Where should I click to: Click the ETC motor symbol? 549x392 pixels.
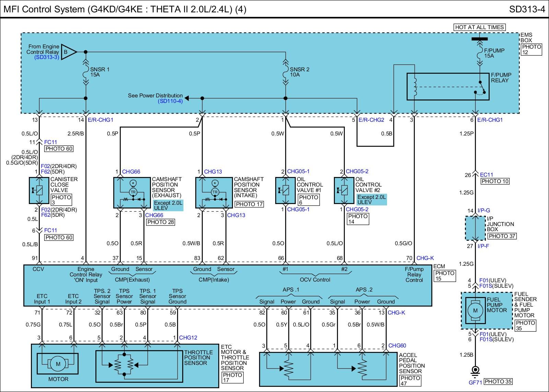tap(58, 364)
